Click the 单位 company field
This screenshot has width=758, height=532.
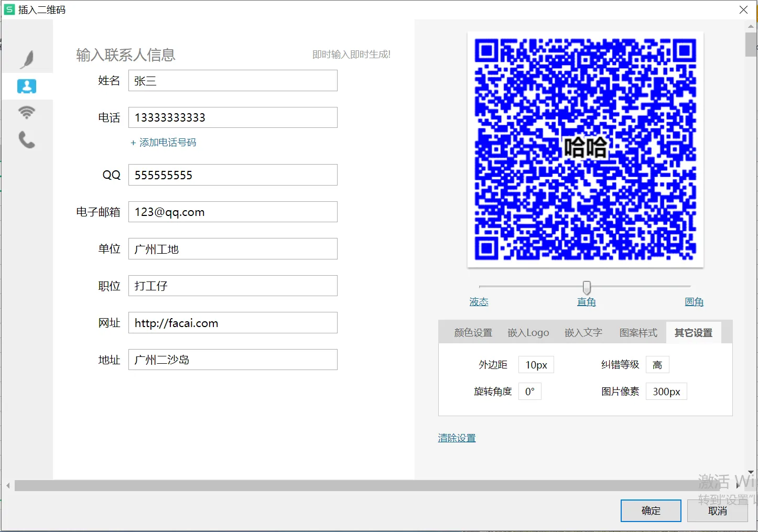click(233, 249)
